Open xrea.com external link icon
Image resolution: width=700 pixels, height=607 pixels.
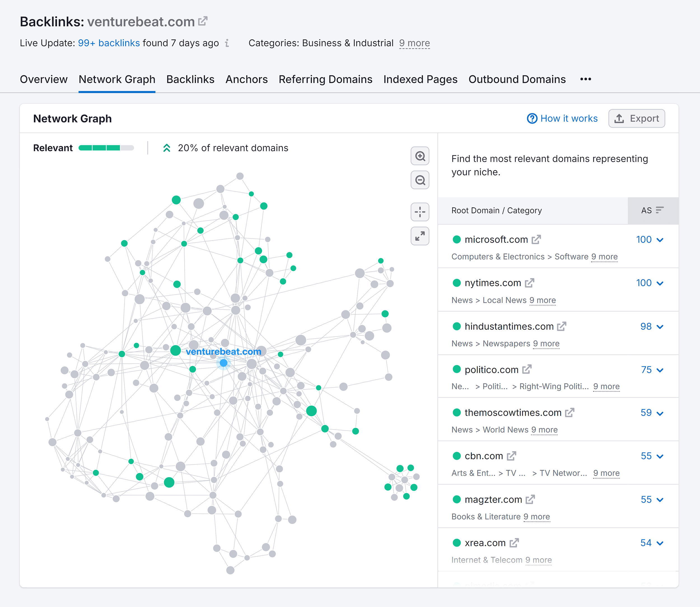[x=514, y=543]
